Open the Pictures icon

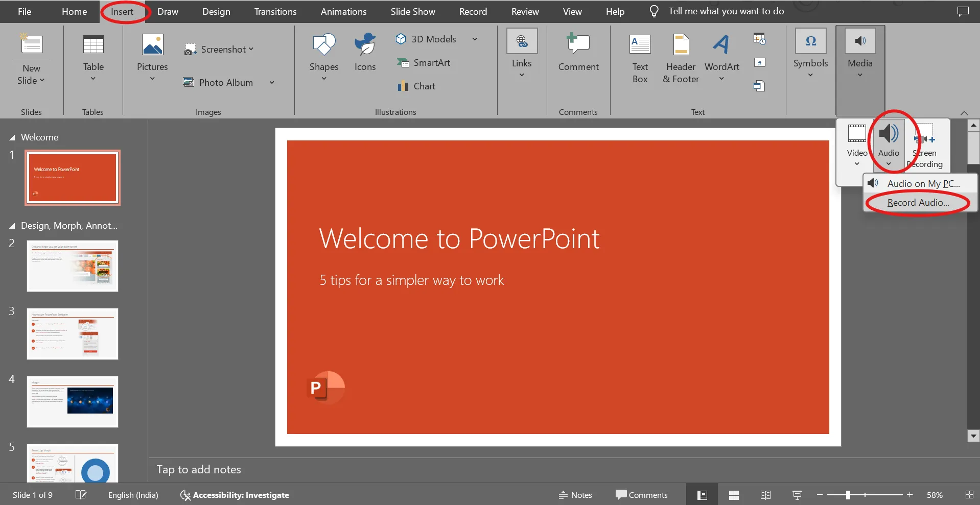tap(152, 45)
